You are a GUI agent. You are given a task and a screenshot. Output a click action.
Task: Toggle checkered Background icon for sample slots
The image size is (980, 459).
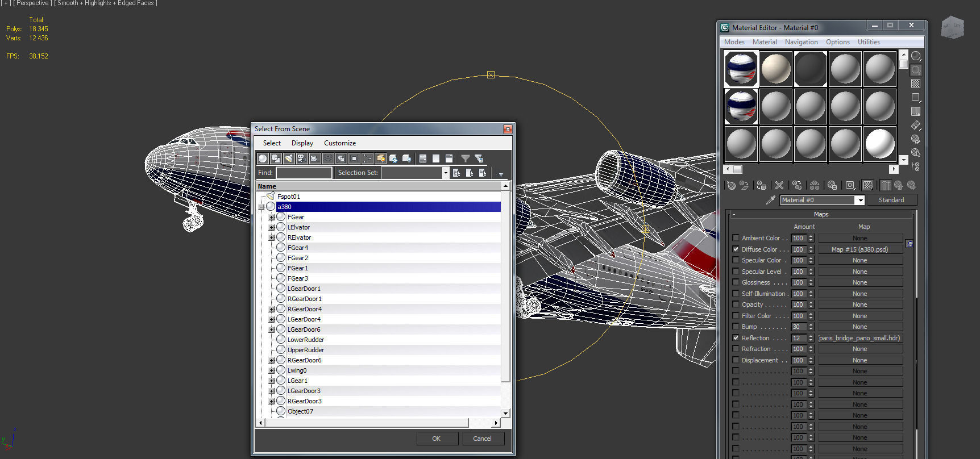click(x=916, y=84)
